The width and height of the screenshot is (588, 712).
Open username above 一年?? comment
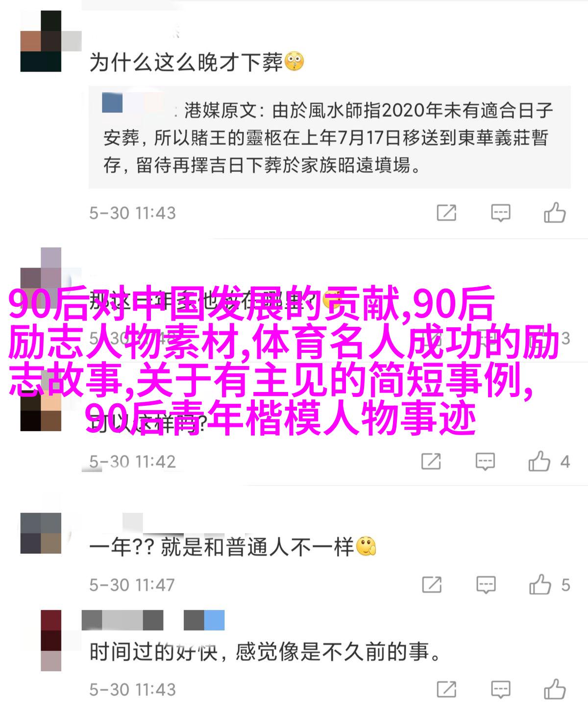pos(132,522)
